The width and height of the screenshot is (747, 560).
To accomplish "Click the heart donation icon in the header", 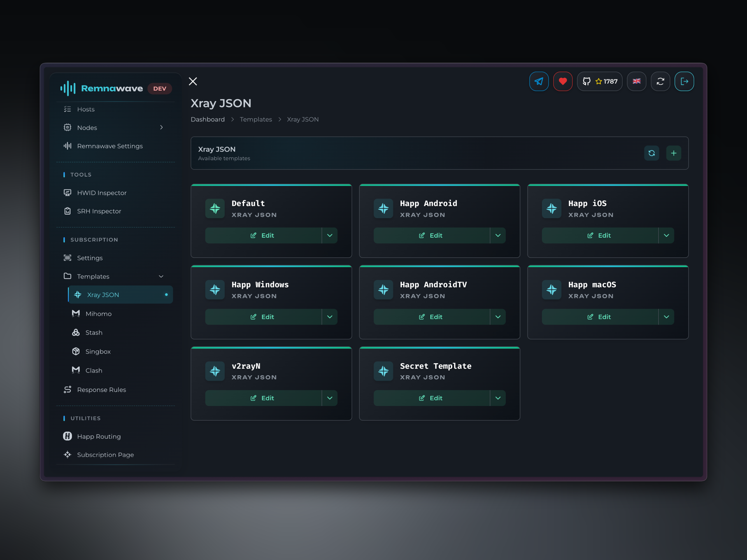I will [x=563, y=81].
